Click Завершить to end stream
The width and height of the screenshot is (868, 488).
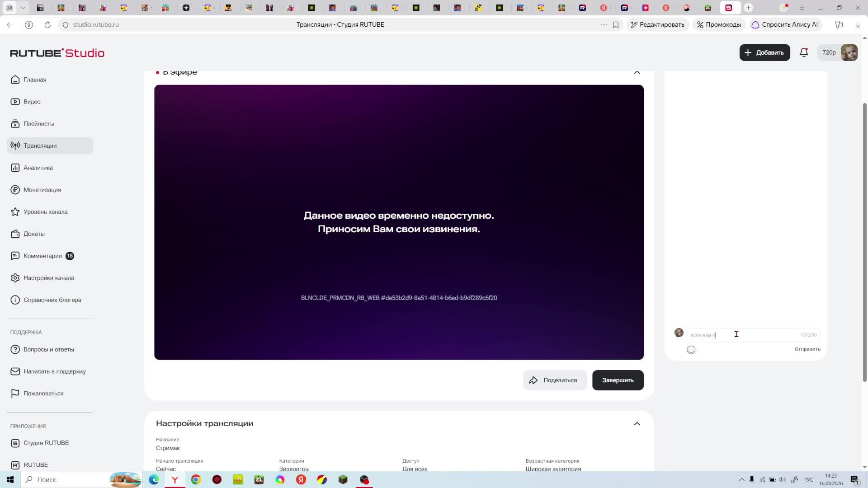(x=618, y=380)
